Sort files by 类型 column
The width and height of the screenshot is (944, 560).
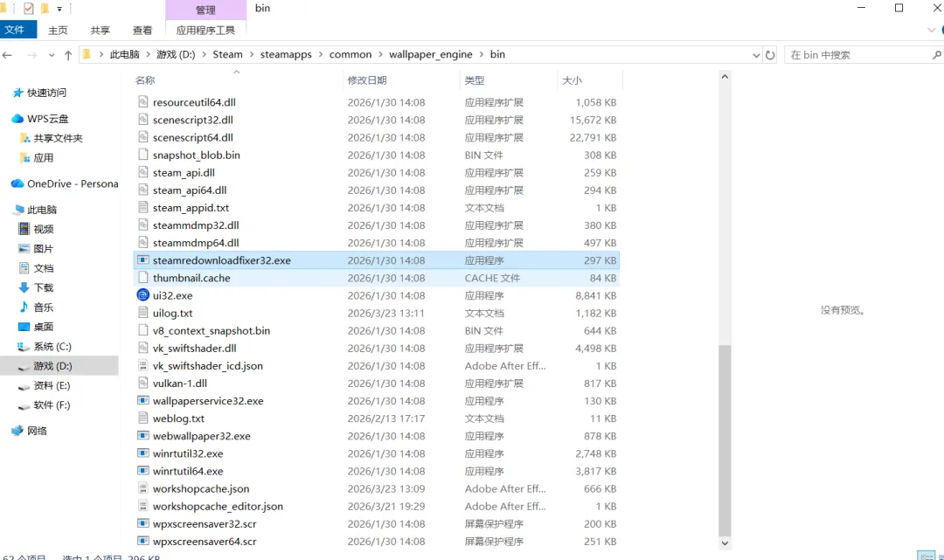coord(474,80)
